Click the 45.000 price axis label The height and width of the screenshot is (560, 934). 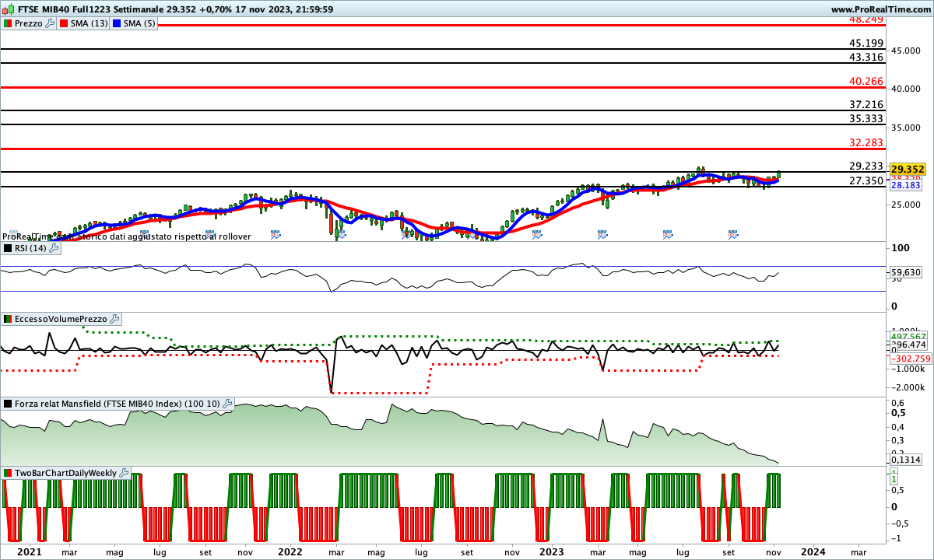coord(908,51)
